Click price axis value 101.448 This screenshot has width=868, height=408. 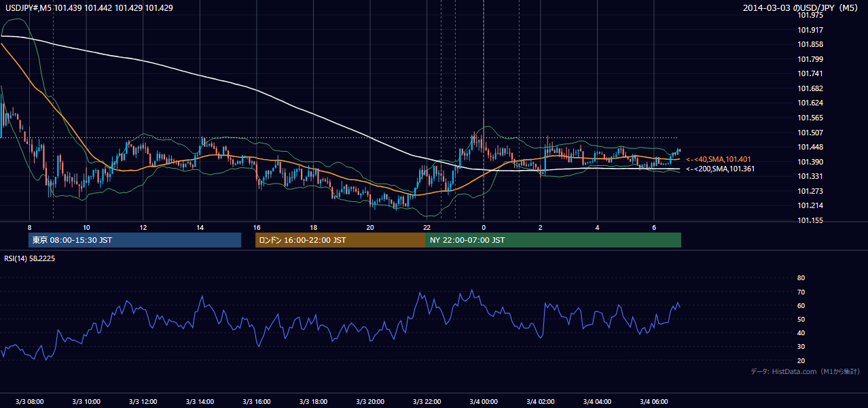(x=810, y=147)
